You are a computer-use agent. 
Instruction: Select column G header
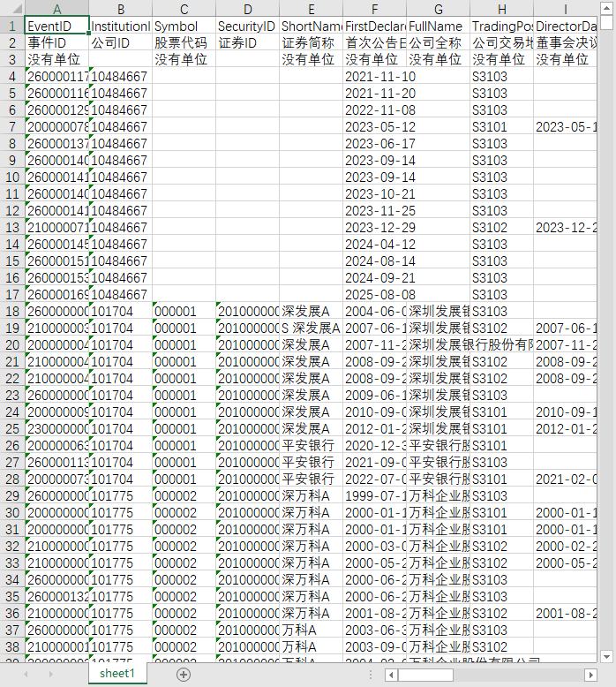point(438,9)
